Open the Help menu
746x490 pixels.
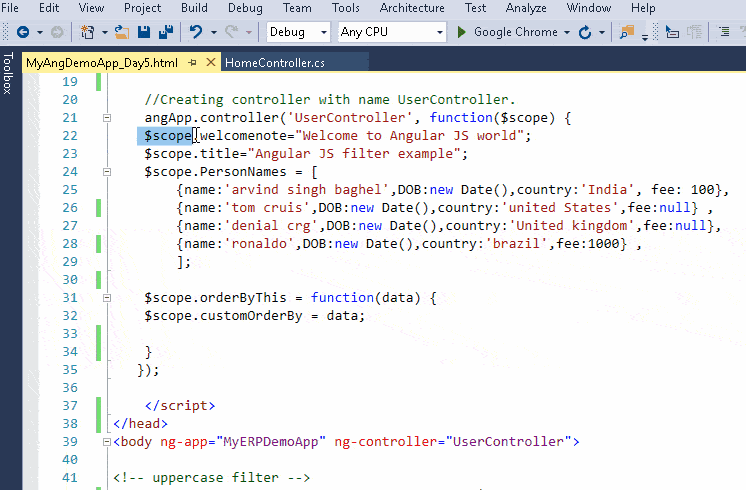pos(643,8)
